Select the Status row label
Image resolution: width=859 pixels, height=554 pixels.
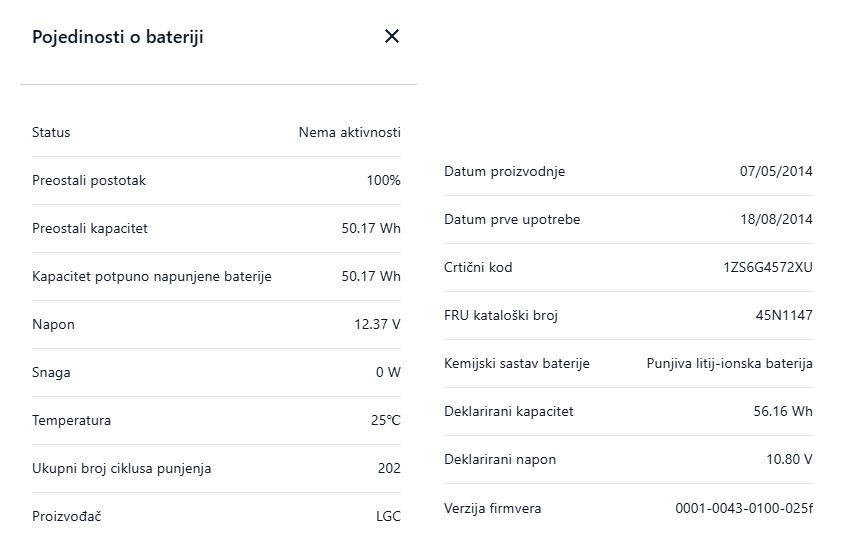51,133
